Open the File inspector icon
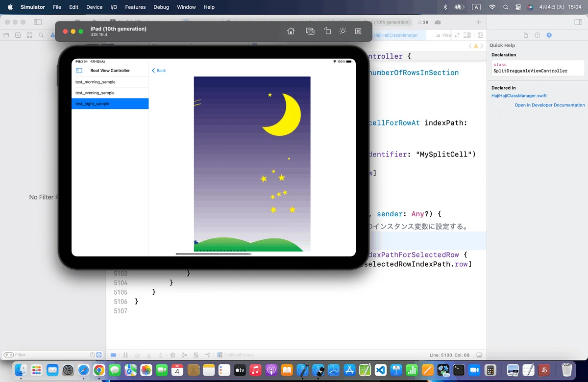The width and height of the screenshot is (588, 382). click(x=526, y=35)
